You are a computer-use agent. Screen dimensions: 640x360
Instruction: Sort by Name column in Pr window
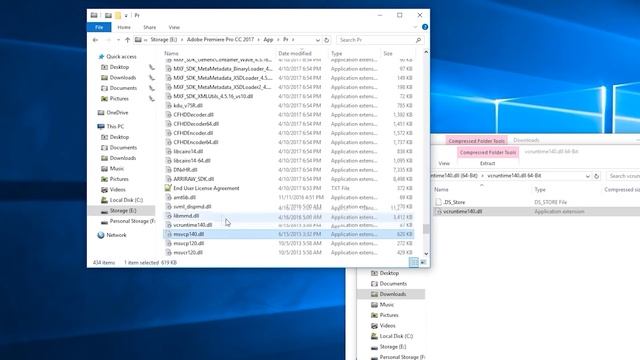(171, 53)
